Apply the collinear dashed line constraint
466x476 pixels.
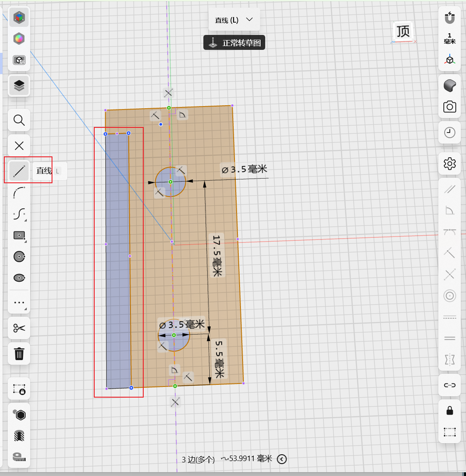click(450, 317)
